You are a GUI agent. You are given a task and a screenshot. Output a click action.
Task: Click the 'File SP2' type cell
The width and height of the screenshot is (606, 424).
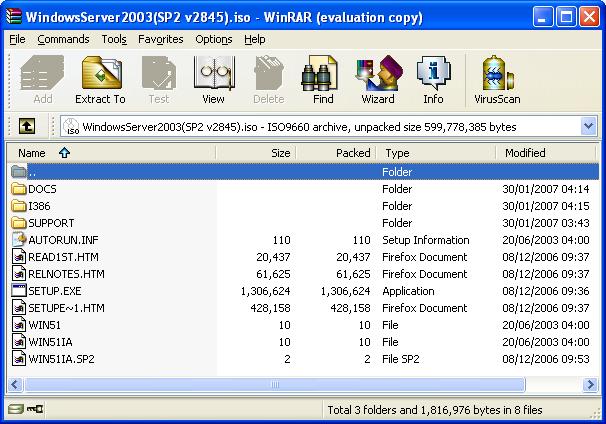coord(401,359)
